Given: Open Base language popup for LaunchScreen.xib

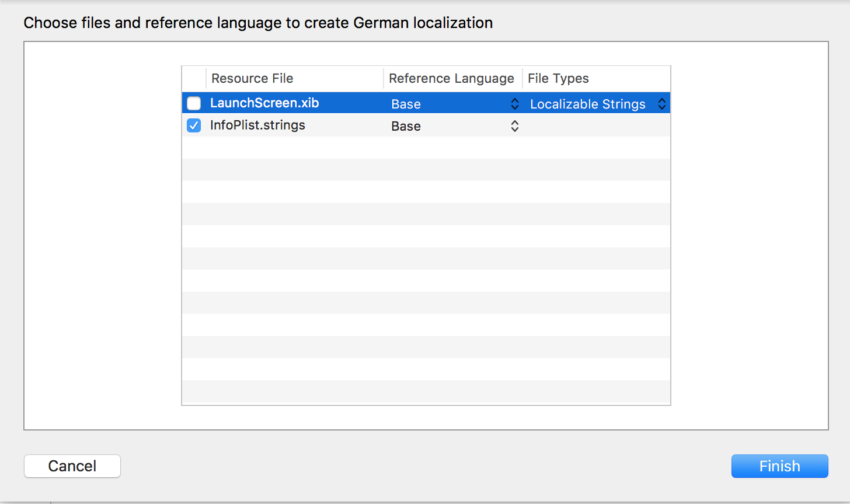Looking at the screenshot, I should (406, 104).
